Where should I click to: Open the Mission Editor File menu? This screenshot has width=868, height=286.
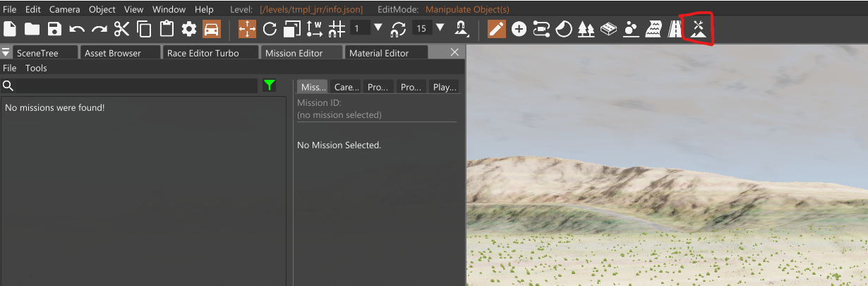[10, 68]
